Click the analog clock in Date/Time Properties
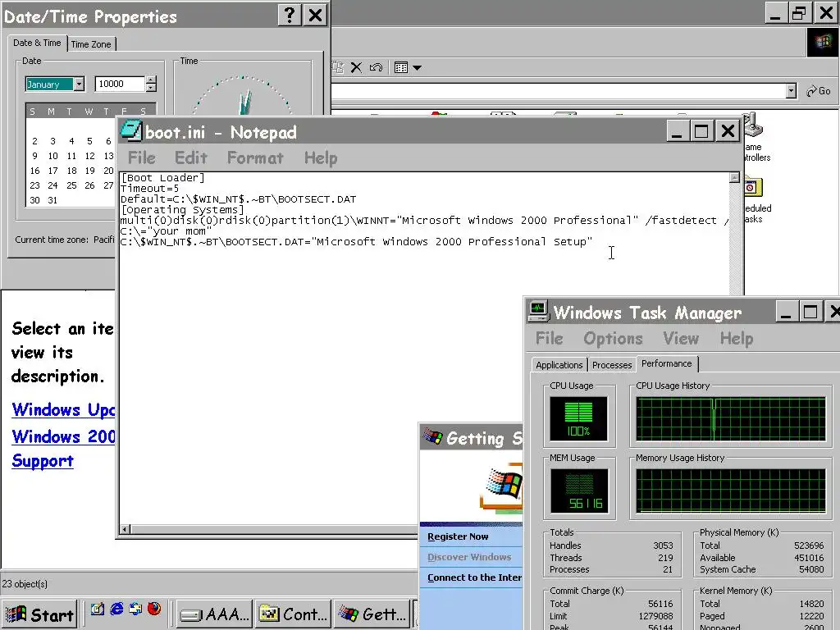This screenshot has width=840, height=630. point(243,95)
